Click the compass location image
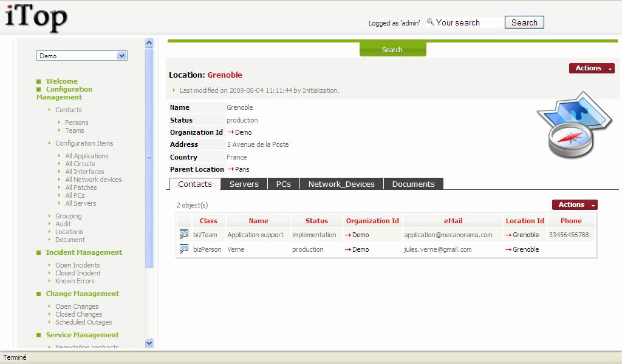This screenshot has height=364, width=622. pos(574,125)
